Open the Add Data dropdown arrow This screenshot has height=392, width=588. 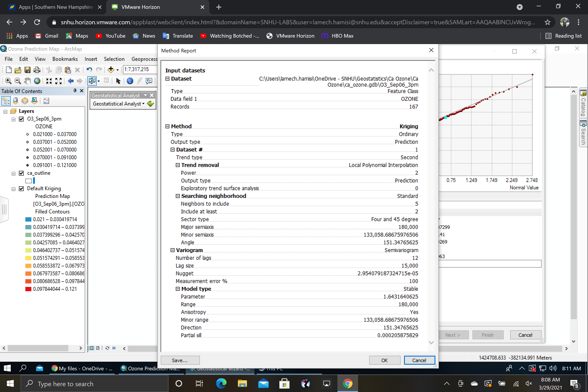point(118,70)
